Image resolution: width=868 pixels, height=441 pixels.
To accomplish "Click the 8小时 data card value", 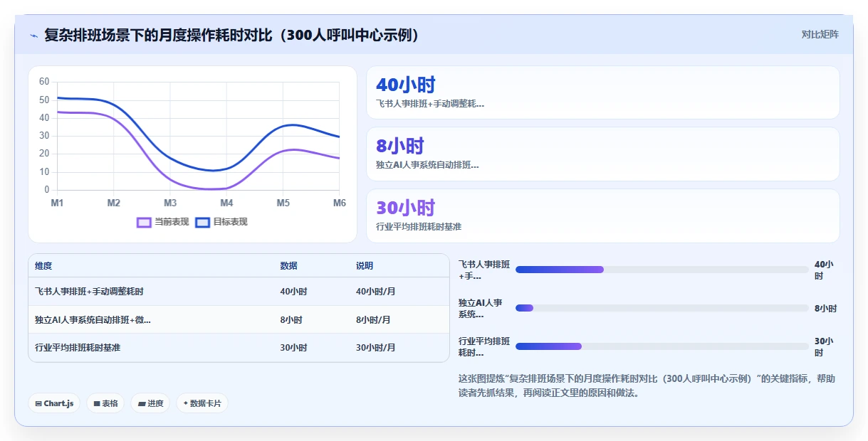I will (x=400, y=147).
